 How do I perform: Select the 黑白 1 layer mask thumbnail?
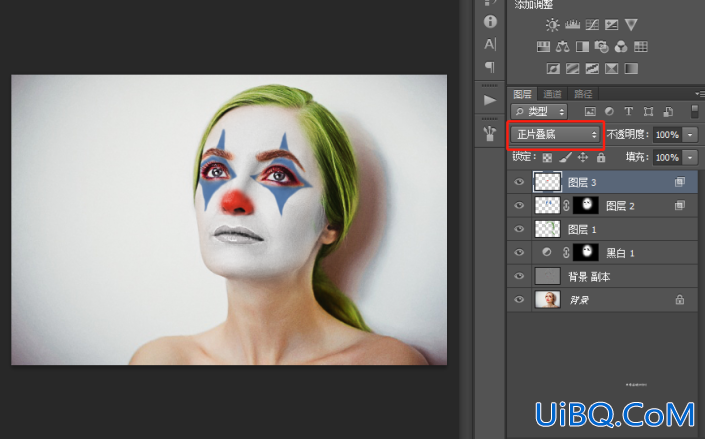click(586, 252)
